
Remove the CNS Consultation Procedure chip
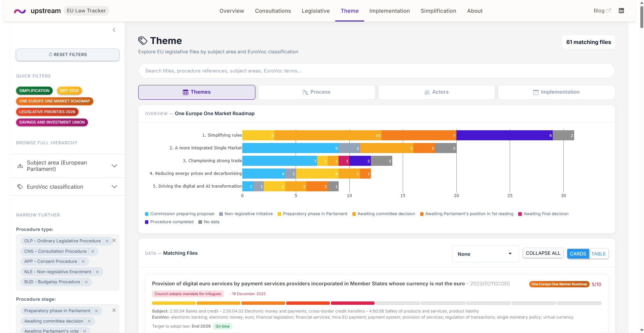pos(93,251)
